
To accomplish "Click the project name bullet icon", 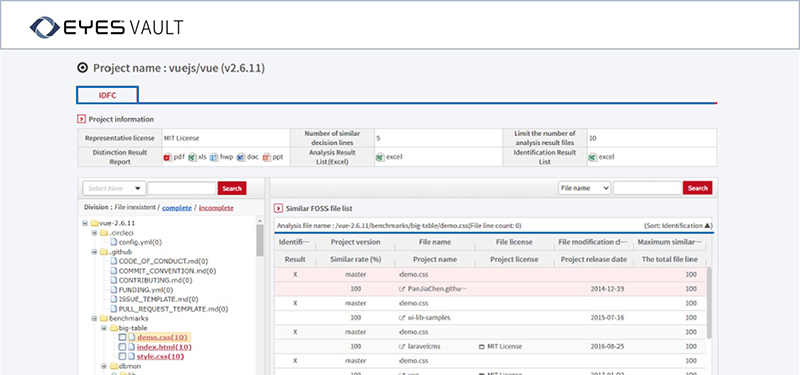I will 82,68.
